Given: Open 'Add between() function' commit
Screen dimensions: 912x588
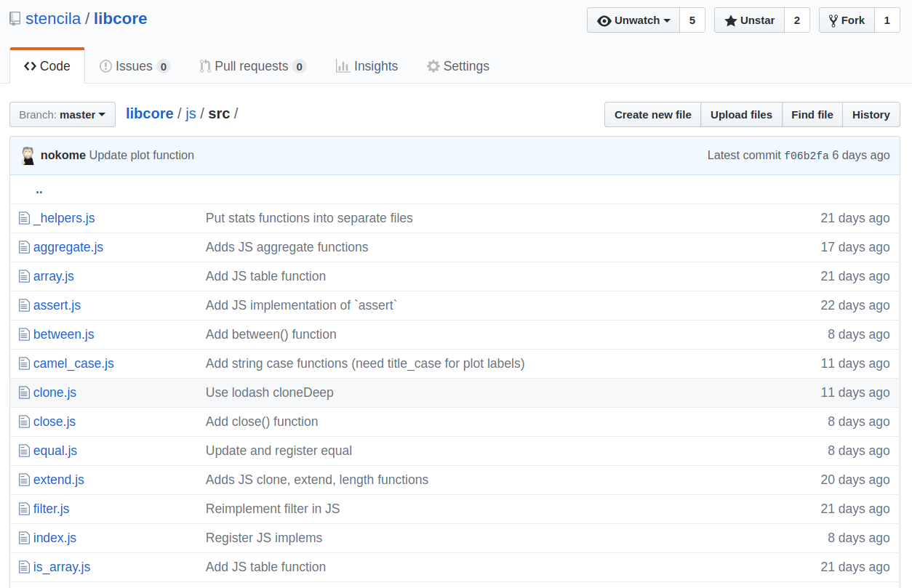Looking at the screenshot, I should tap(271, 334).
